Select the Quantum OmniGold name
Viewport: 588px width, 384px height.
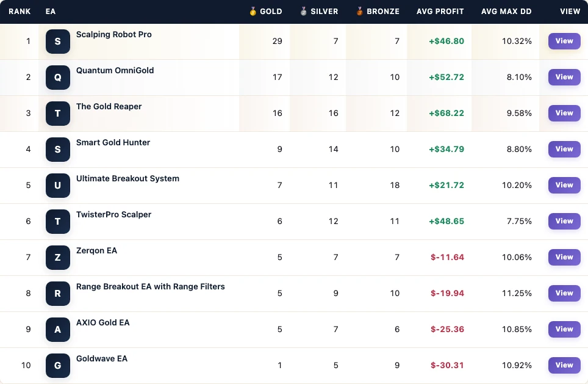pyautogui.click(x=115, y=71)
